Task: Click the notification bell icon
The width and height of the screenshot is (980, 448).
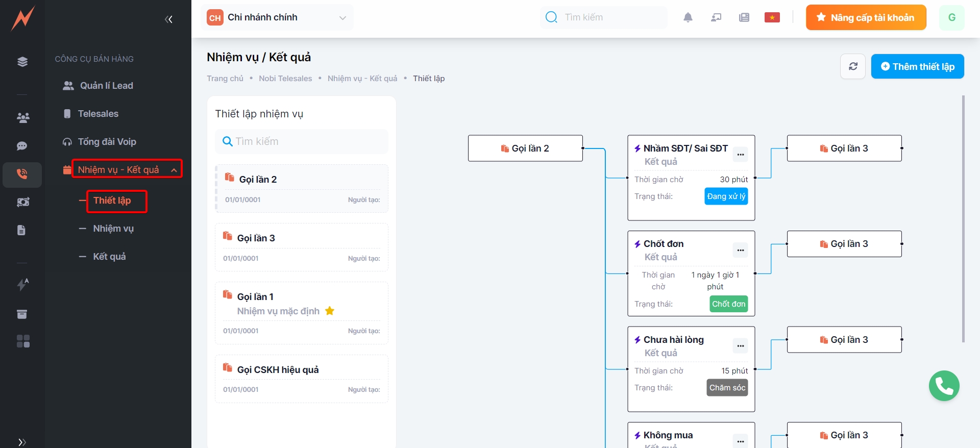Action: pyautogui.click(x=688, y=17)
